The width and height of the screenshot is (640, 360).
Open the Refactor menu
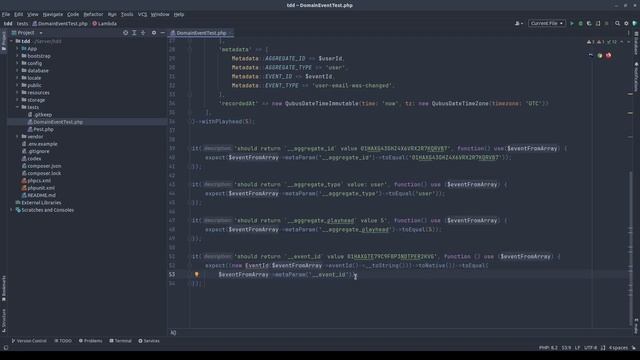pyautogui.click(x=93, y=14)
